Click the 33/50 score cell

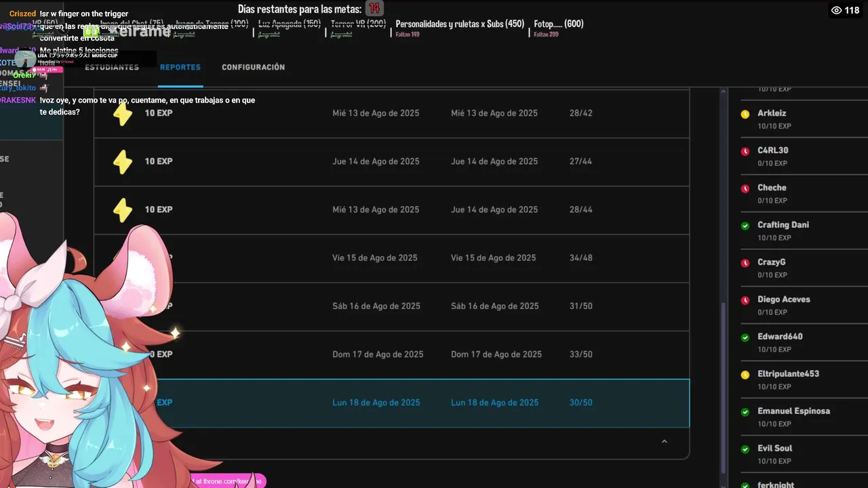[581, 354]
